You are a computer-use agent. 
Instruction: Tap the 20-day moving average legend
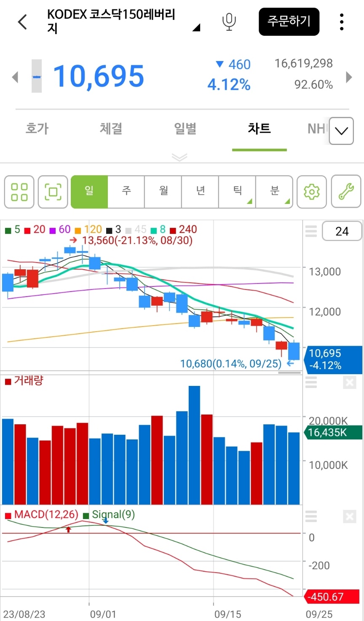[x=35, y=230]
